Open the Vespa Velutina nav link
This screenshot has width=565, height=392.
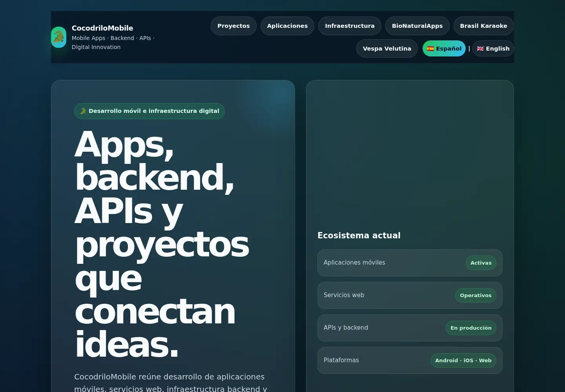coord(387,49)
